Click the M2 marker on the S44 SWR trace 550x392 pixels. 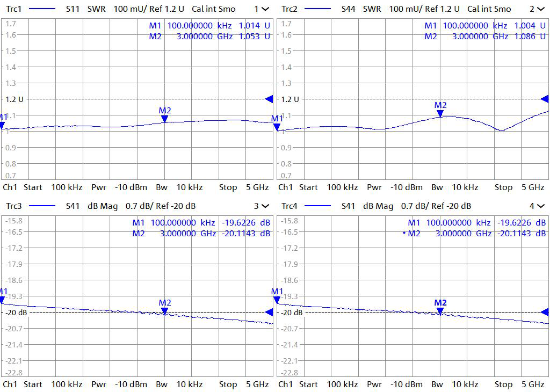pos(440,113)
